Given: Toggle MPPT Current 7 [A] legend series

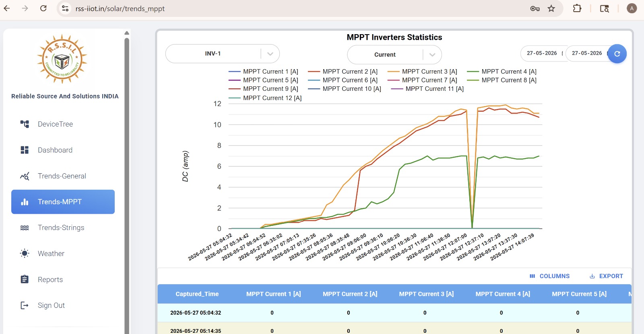Looking at the screenshot, I should point(423,80).
